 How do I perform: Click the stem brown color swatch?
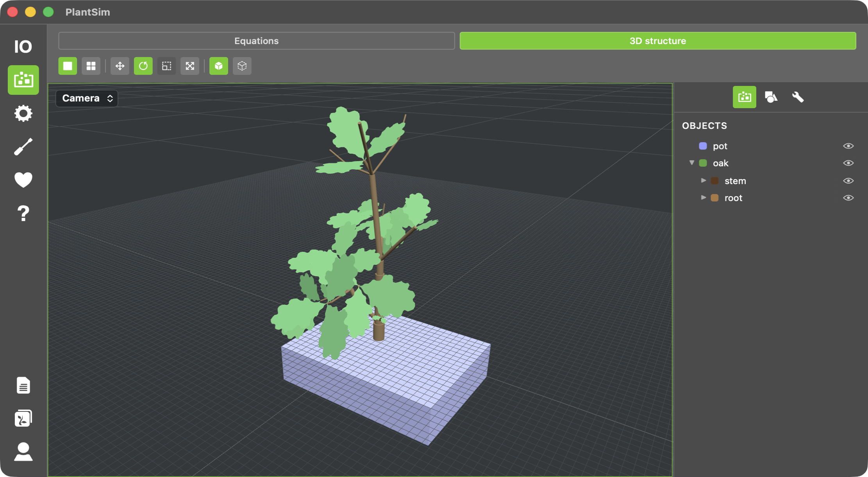click(714, 181)
